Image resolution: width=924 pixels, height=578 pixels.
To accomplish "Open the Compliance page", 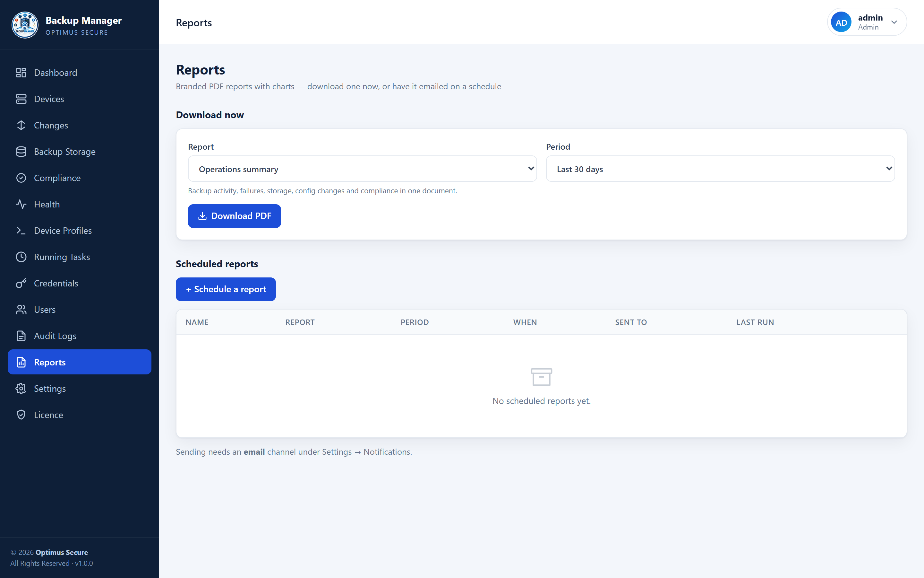I will (80, 178).
